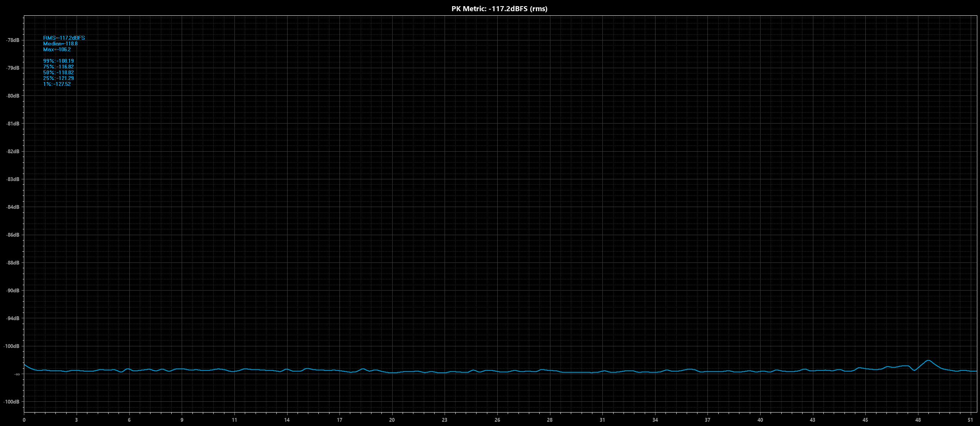Screen dimensions: 980x426
Task: Select the "48" x-axis tick label
Action: click(918, 420)
